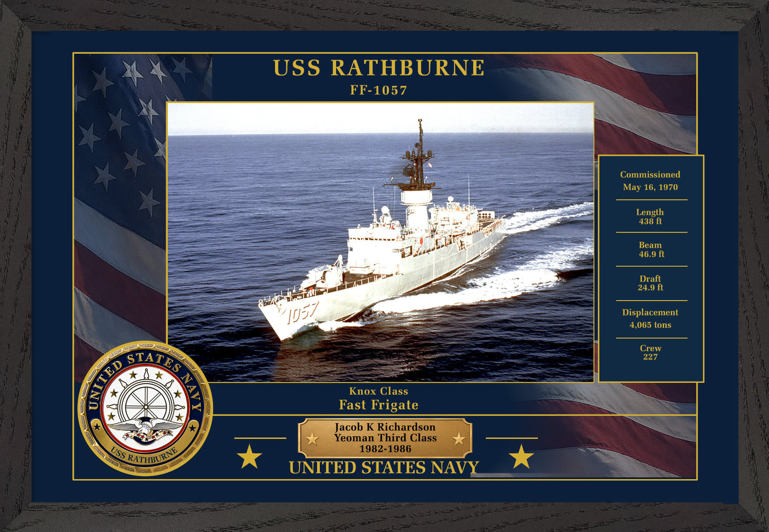The height and width of the screenshot is (532, 769).
Task: Click the Jacob K Richardson name line
Action: point(385,427)
